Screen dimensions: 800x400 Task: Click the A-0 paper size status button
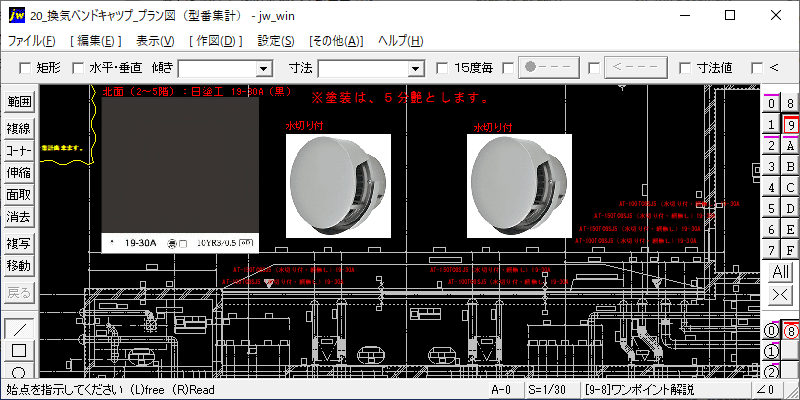click(x=506, y=390)
